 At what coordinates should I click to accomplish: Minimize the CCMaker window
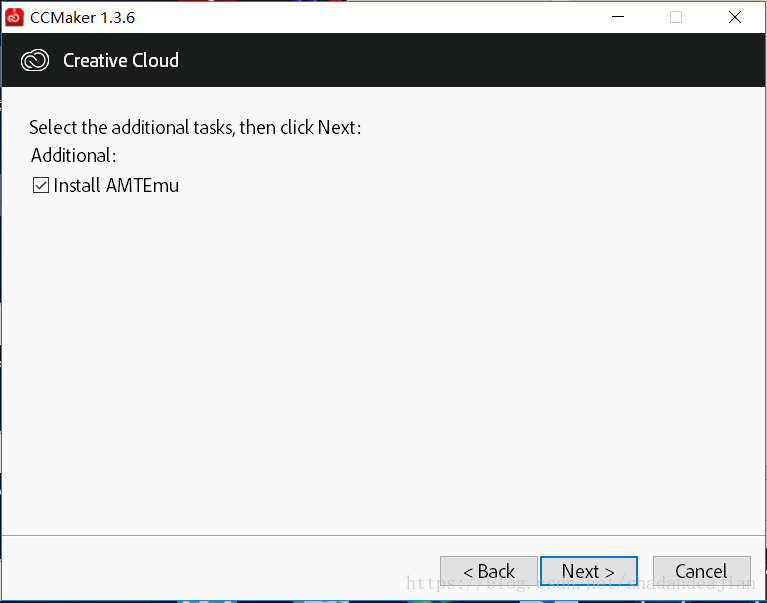(618, 17)
